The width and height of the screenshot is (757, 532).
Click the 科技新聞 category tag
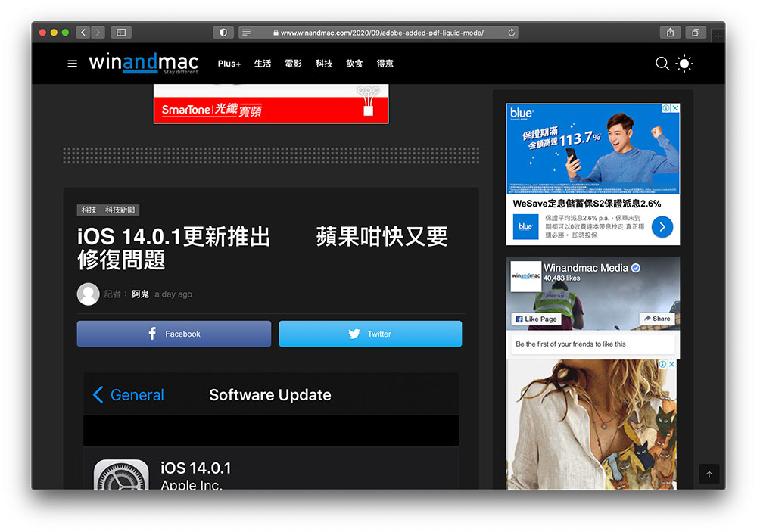click(x=121, y=210)
